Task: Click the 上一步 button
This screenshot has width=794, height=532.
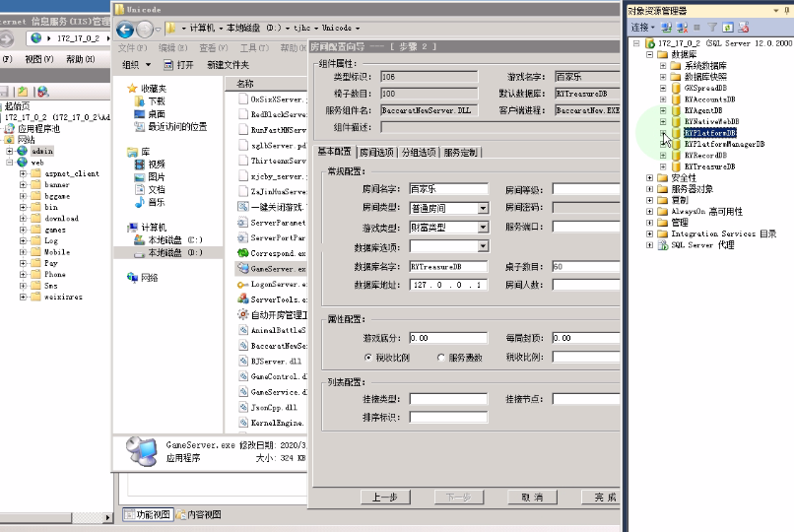Action: coord(384,498)
